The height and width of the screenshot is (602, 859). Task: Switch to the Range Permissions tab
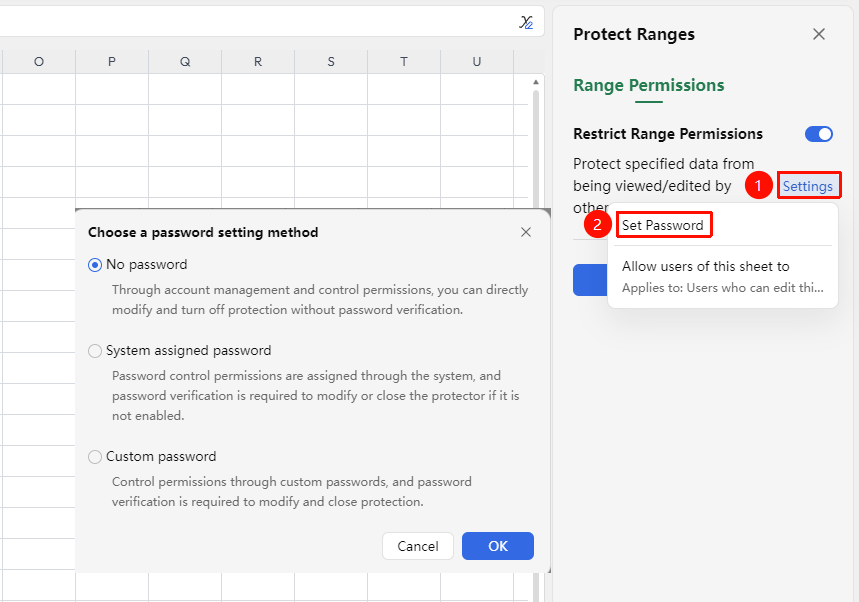click(649, 85)
